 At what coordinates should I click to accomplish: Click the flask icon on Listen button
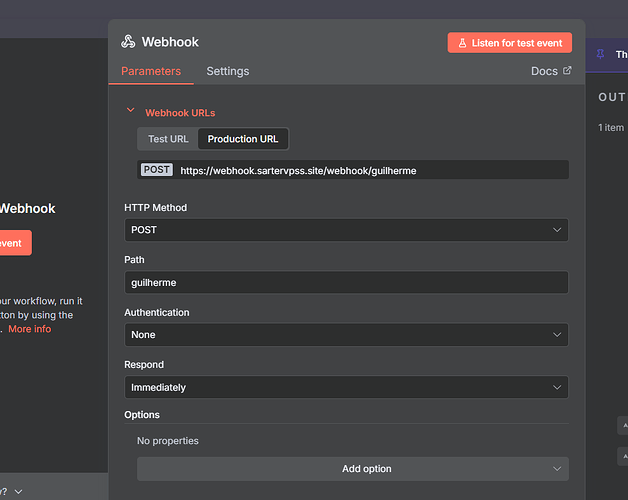(462, 43)
